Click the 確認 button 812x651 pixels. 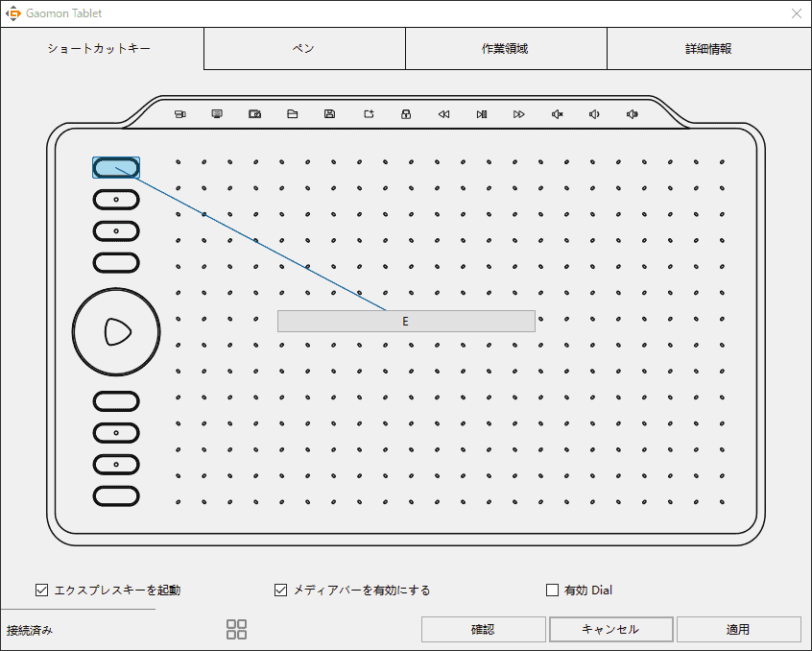click(x=483, y=629)
